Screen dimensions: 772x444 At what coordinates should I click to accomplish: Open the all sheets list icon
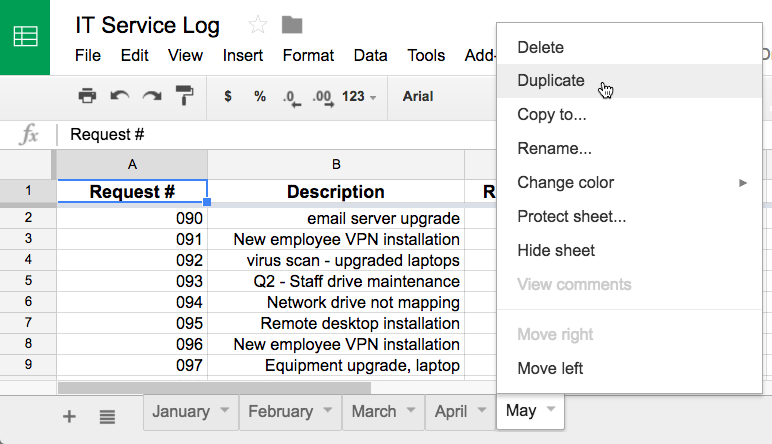(107, 416)
